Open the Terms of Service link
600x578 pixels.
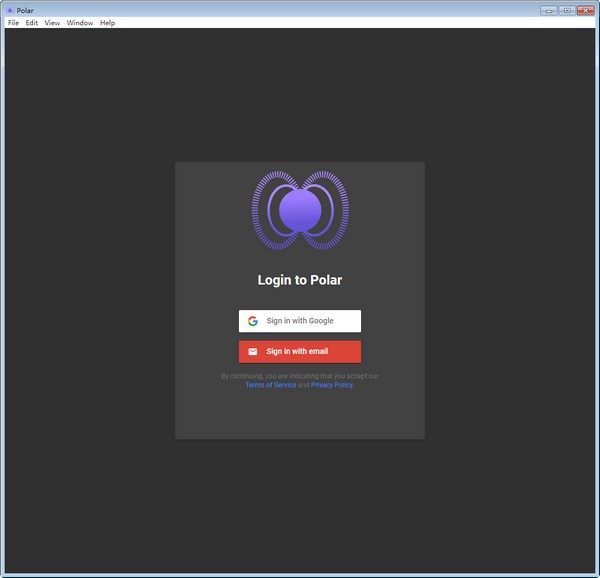[x=270, y=385]
